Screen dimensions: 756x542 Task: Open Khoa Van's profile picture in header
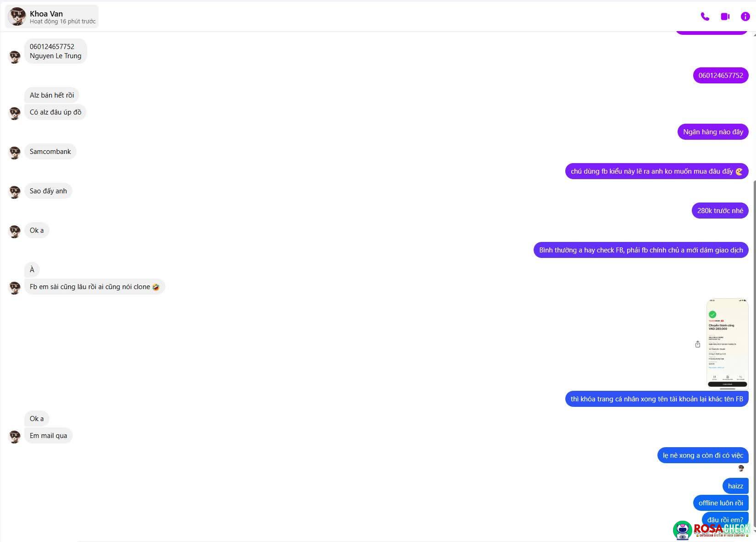coord(17,16)
